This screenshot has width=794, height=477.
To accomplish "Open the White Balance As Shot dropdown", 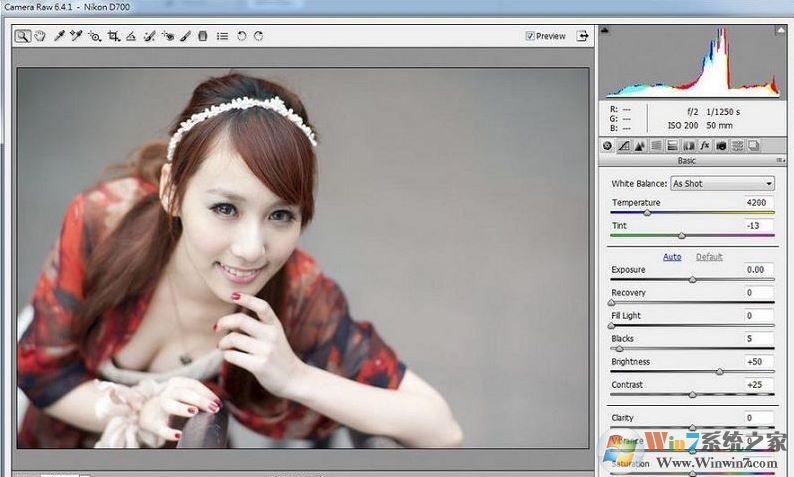I will click(723, 183).
